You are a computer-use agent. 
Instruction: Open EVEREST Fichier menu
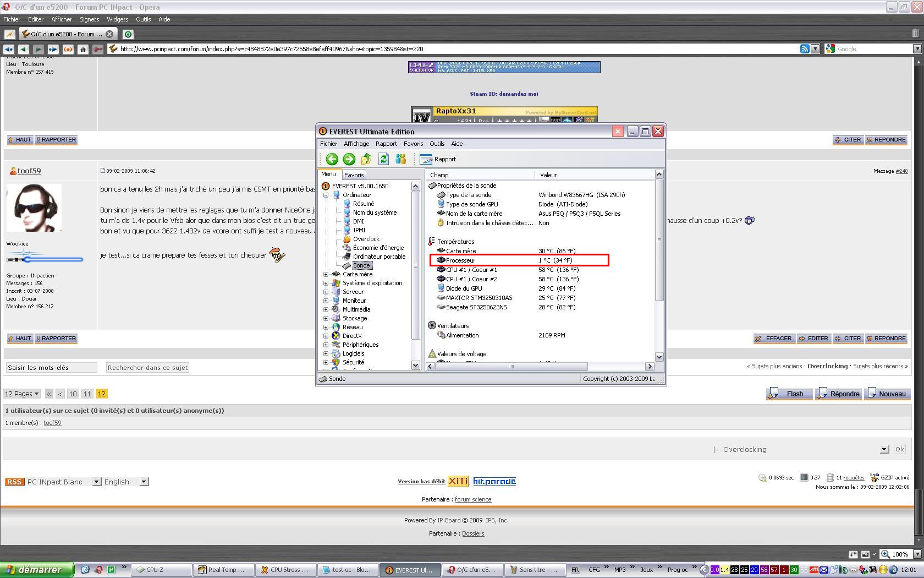(x=328, y=144)
